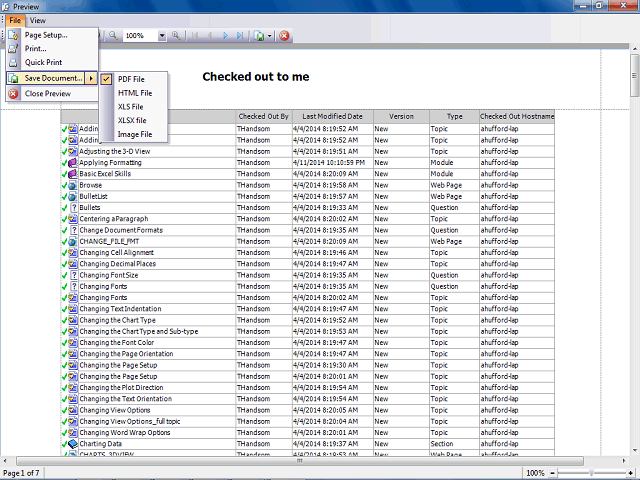Toggle the PDF File checkmark
This screenshot has width=640, height=480.
106,79
